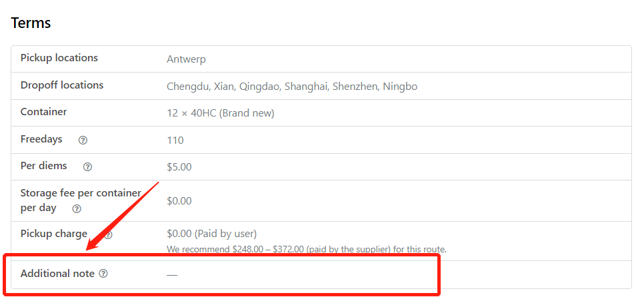The image size is (644, 301).
Task: Click the Freedays value 110
Action: click(x=175, y=141)
